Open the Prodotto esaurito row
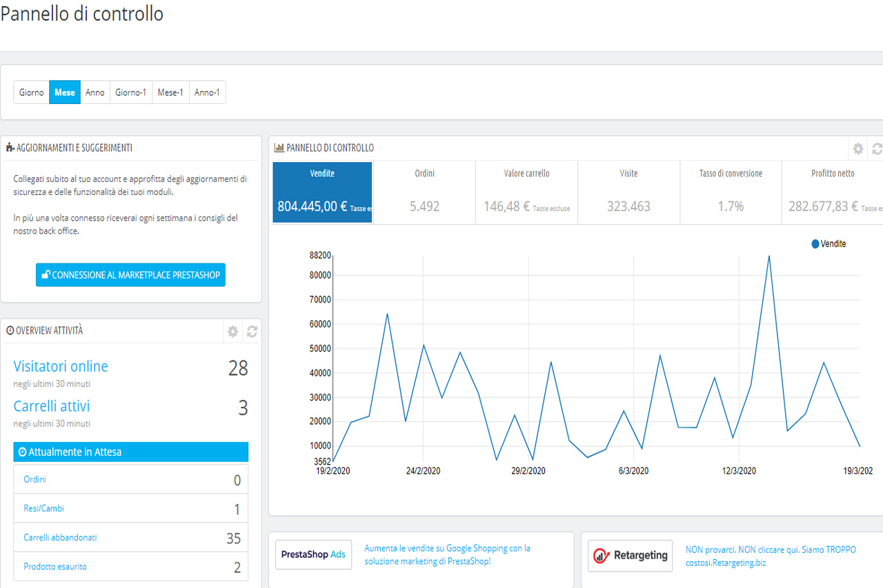The height and width of the screenshot is (588, 883). point(130,567)
